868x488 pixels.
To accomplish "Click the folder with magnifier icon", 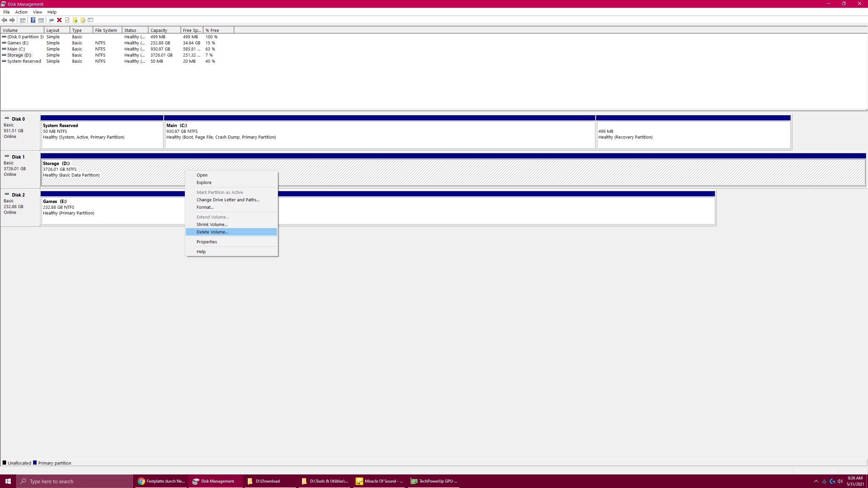I will [83, 20].
